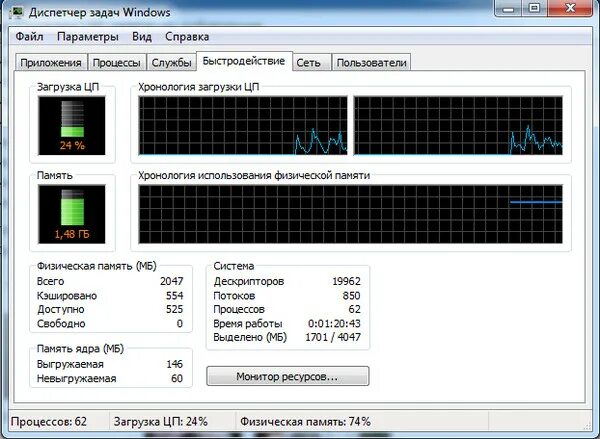
Task: Close the Task Manager window
Action: [571, 8]
